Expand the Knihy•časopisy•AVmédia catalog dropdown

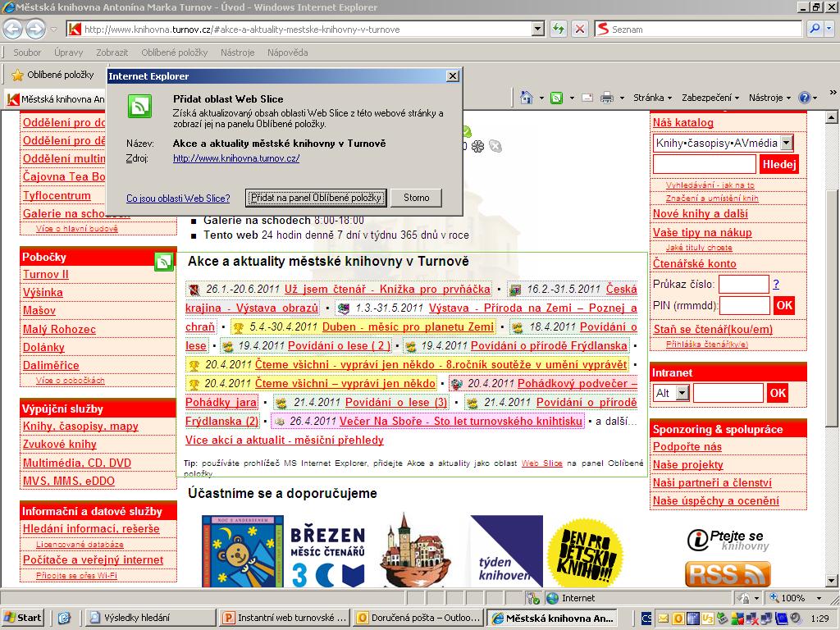pyautogui.click(x=787, y=143)
